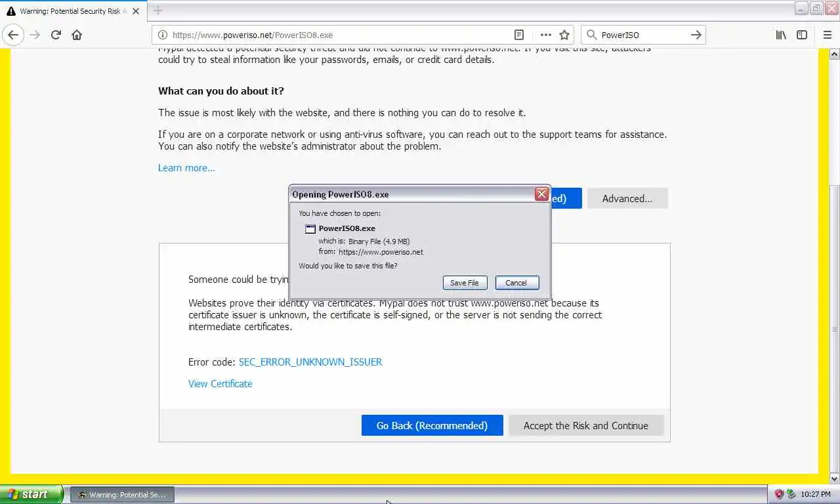Click View Certificate link
Screen dimensions: 840x504
point(220,384)
